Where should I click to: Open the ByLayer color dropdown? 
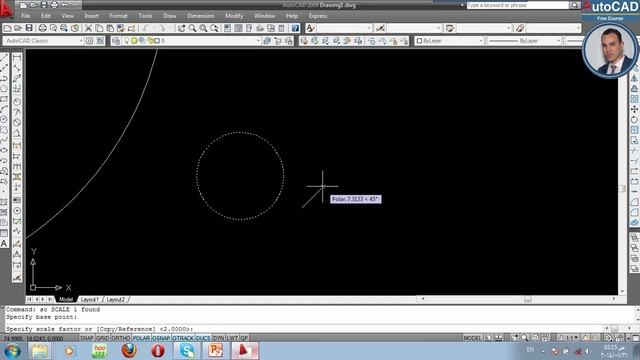tap(481, 41)
